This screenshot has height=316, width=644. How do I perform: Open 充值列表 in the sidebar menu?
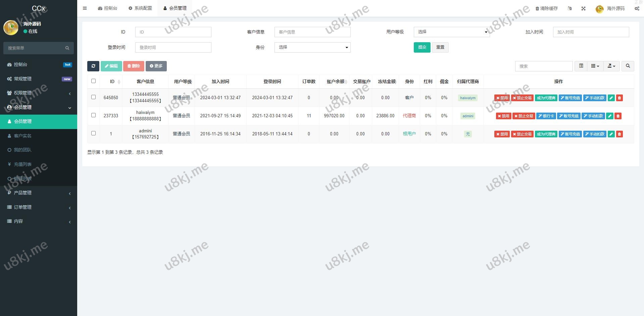tap(22, 164)
